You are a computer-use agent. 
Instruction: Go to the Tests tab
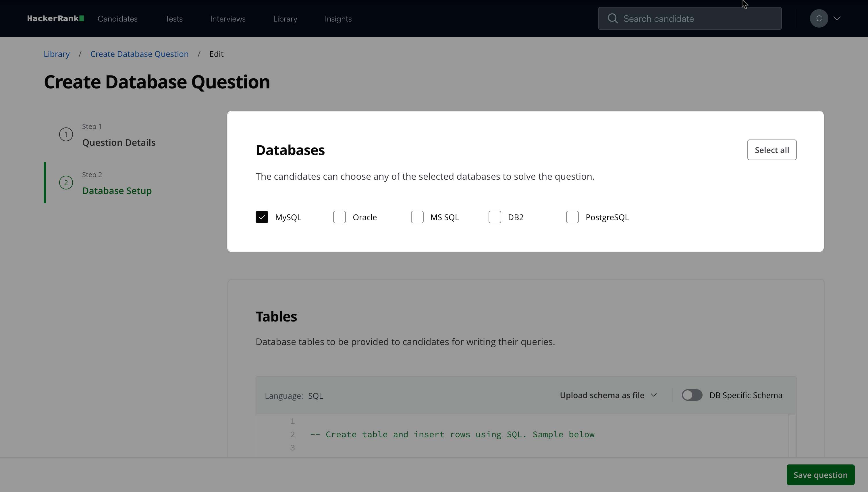pyautogui.click(x=173, y=19)
